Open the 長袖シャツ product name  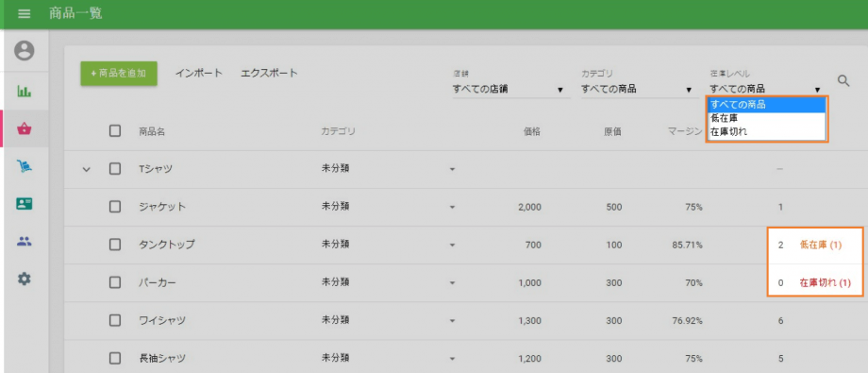pos(162,358)
